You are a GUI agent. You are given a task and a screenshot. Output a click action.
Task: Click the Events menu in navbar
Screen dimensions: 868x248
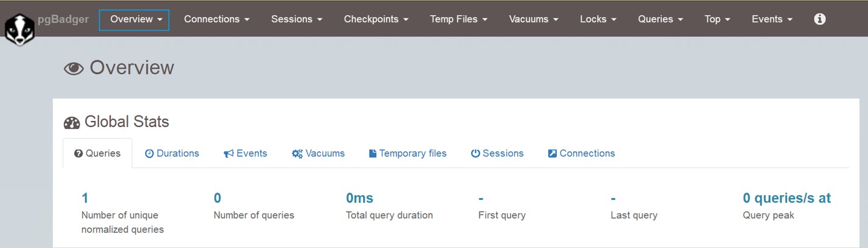[x=772, y=19]
